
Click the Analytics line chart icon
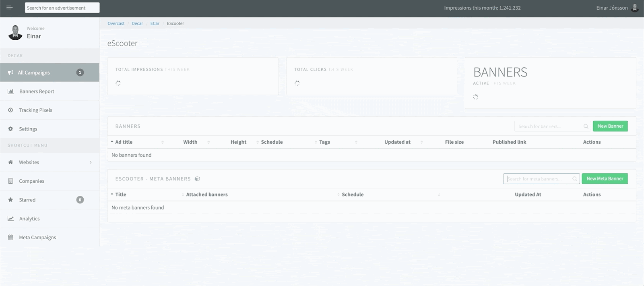click(x=10, y=219)
